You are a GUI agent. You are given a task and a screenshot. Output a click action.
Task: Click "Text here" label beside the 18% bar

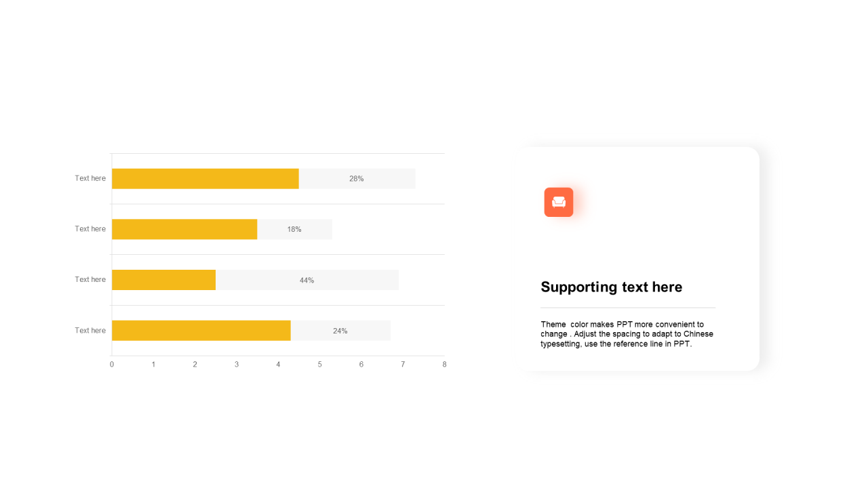(90, 229)
